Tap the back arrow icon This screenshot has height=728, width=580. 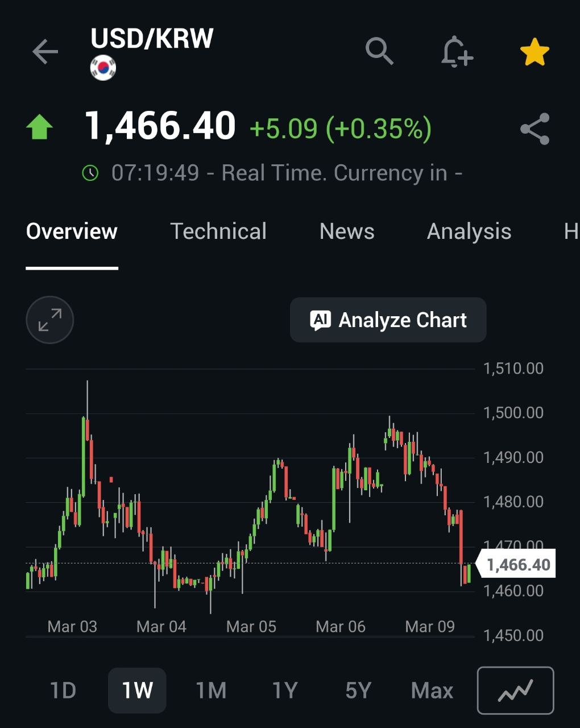[x=45, y=52]
